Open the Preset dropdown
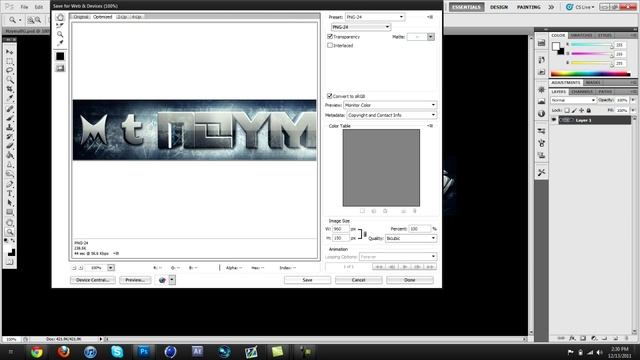The image size is (640, 360). [375, 17]
